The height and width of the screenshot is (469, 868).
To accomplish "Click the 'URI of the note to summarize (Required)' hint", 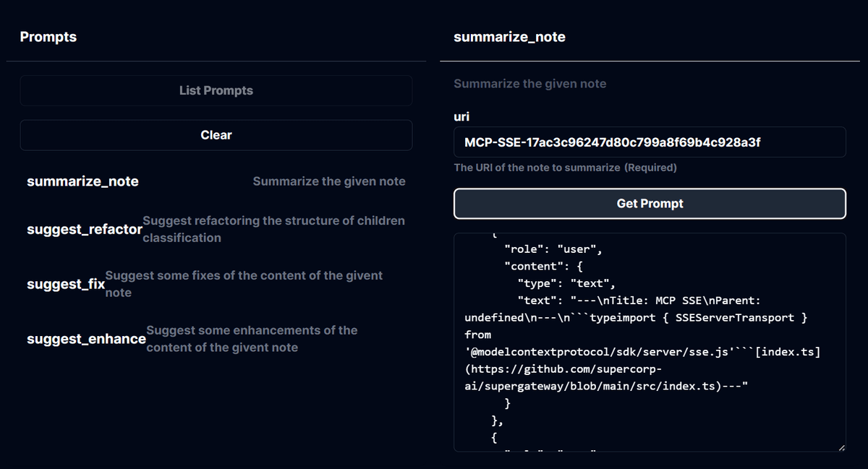I will click(565, 168).
